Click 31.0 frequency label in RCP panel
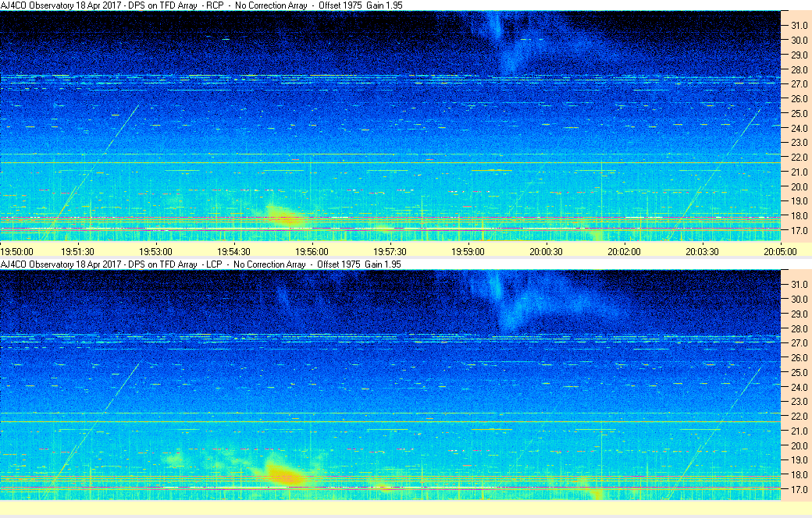 [796, 26]
